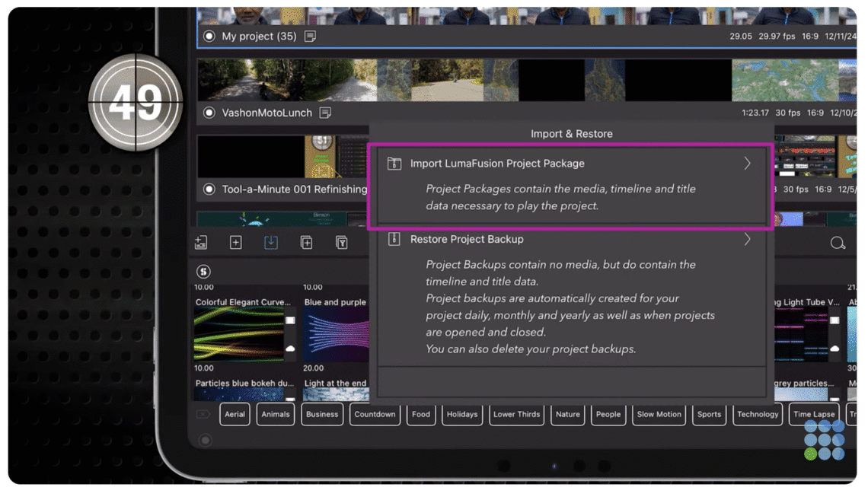Screen dimensions: 868x500
Task: Click the Storyblocks S source icon
Action: point(203,272)
